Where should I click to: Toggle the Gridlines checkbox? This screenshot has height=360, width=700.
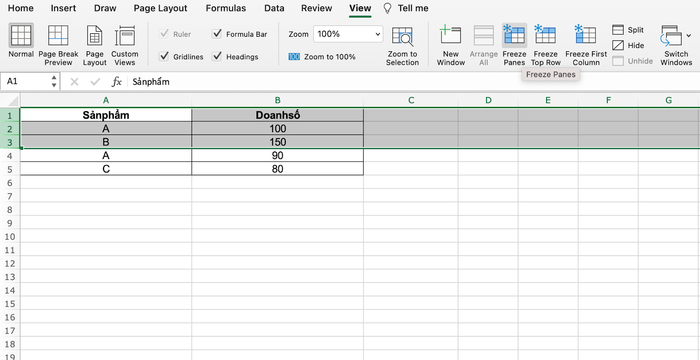click(164, 57)
